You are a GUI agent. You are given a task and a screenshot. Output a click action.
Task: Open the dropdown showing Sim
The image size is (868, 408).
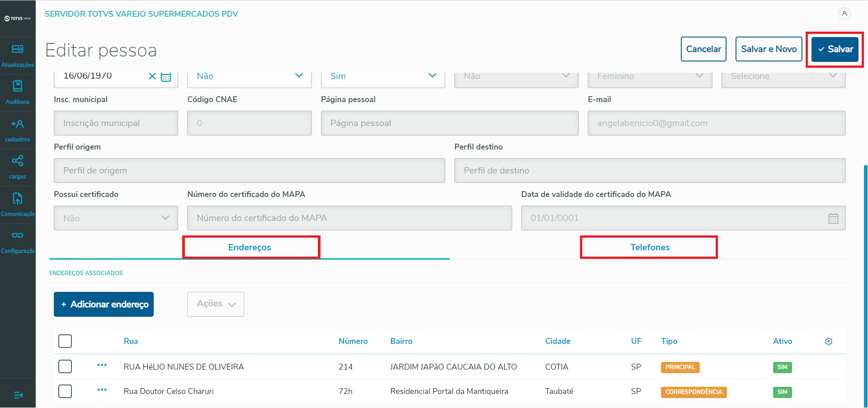click(382, 76)
